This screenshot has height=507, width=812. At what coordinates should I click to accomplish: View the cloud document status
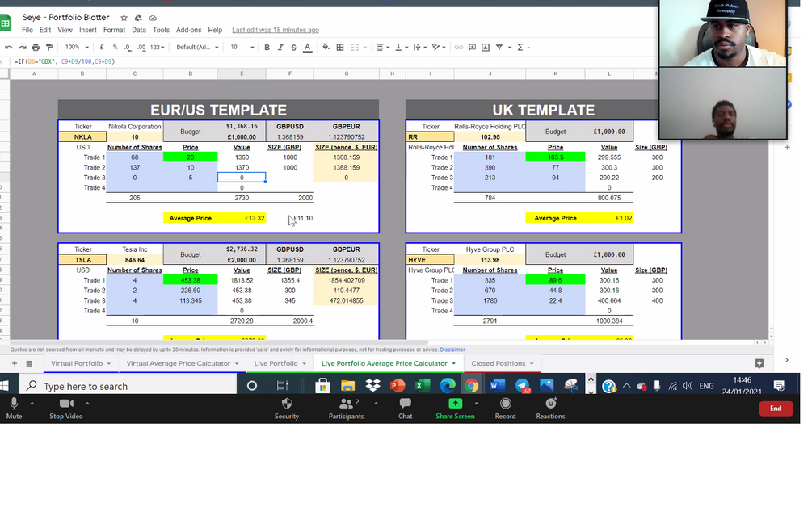[x=153, y=18]
